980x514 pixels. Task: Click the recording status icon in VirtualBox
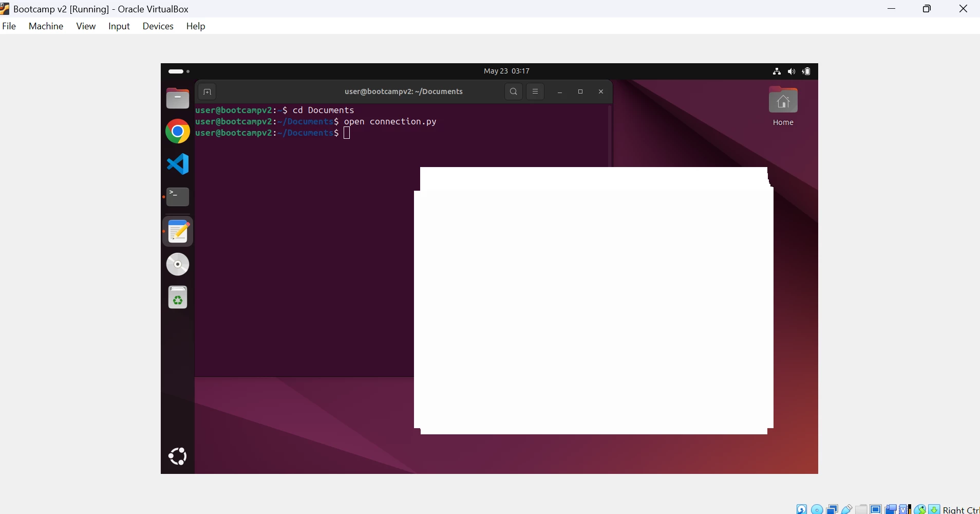891,509
